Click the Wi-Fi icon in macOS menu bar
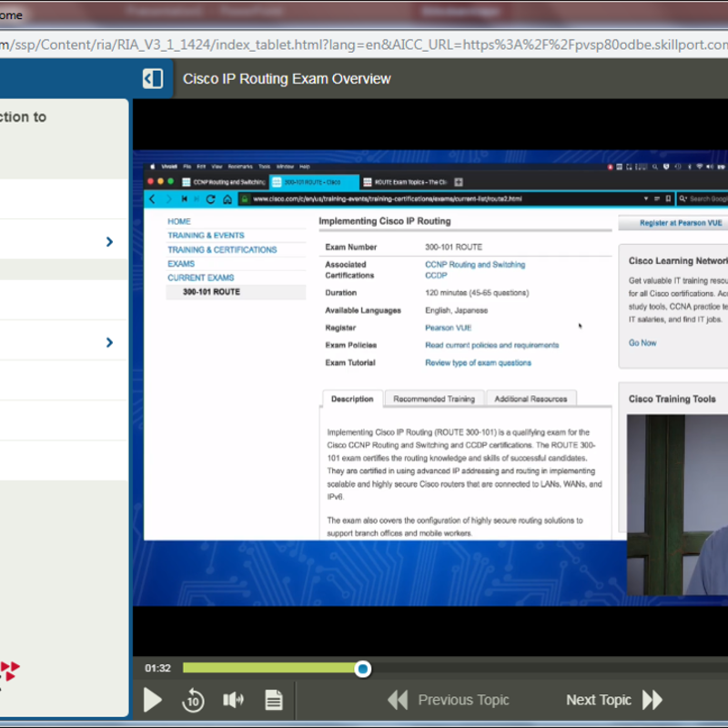728x728 pixels. tap(699, 167)
